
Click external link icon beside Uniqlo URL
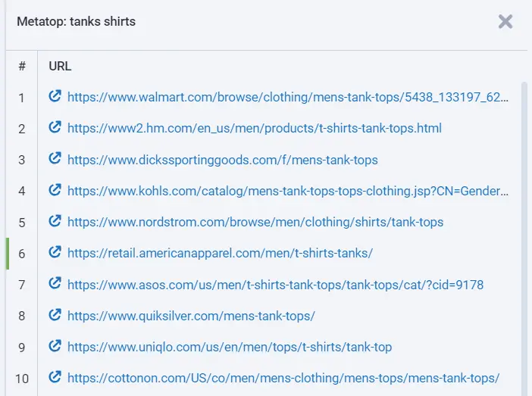point(55,346)
